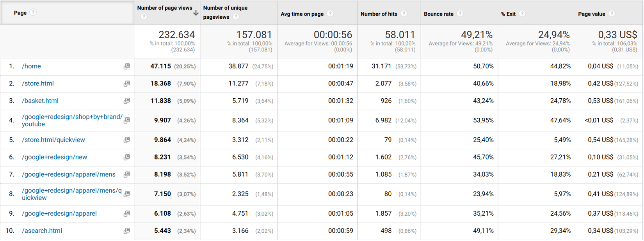Screen dimensions: 644x241
Task: Click open-in-new-window icon for /store.html
Action: point(126,84)
